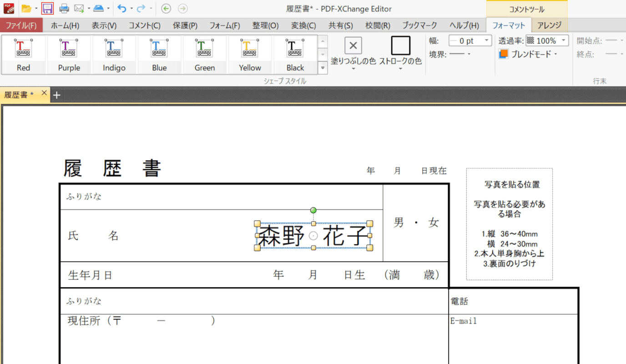Open the 塗りつぶしの色 dropdown arrow
Screen dimensions: 626x364
click(x=353, y=69)
